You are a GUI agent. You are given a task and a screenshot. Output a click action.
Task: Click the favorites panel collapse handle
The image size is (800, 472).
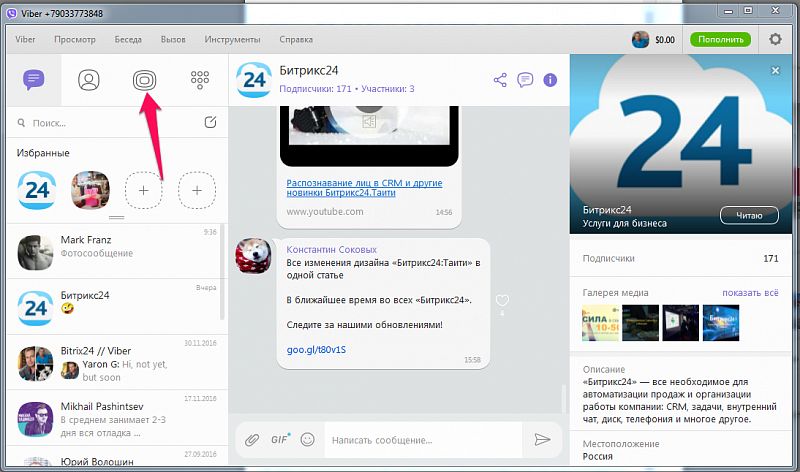[116, 218]
